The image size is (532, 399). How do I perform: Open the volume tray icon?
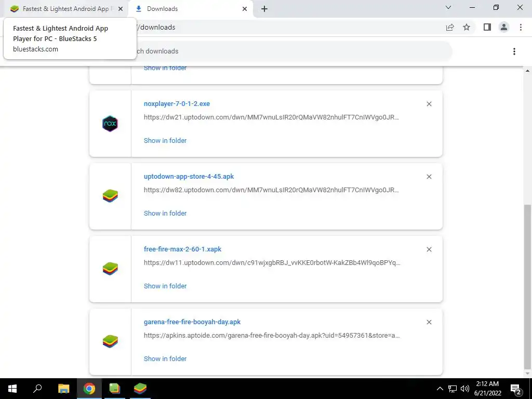(x=465, y=389)
